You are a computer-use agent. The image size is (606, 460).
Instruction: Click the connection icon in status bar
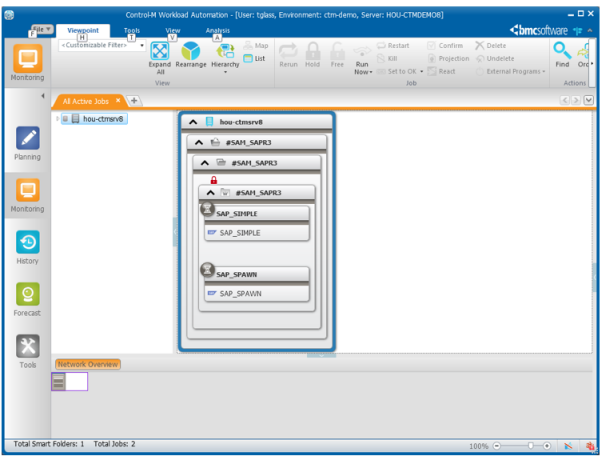(568, 446)
